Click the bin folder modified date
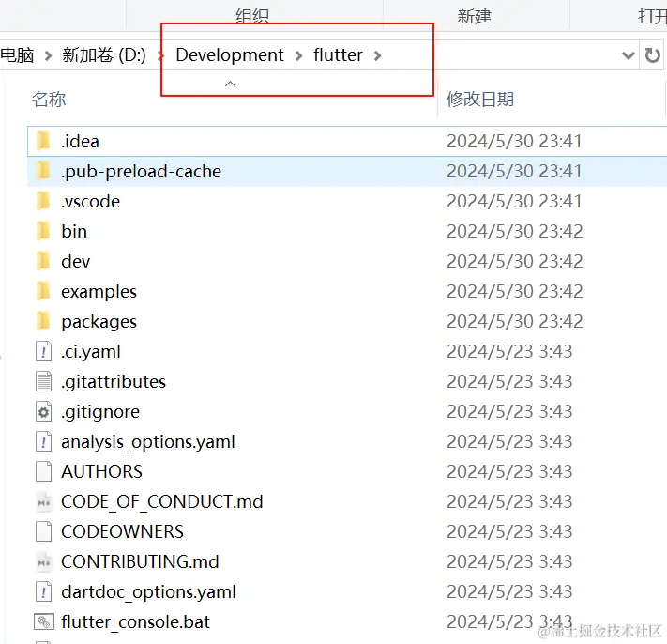This screenshot has height=644, width=667. 514,231
